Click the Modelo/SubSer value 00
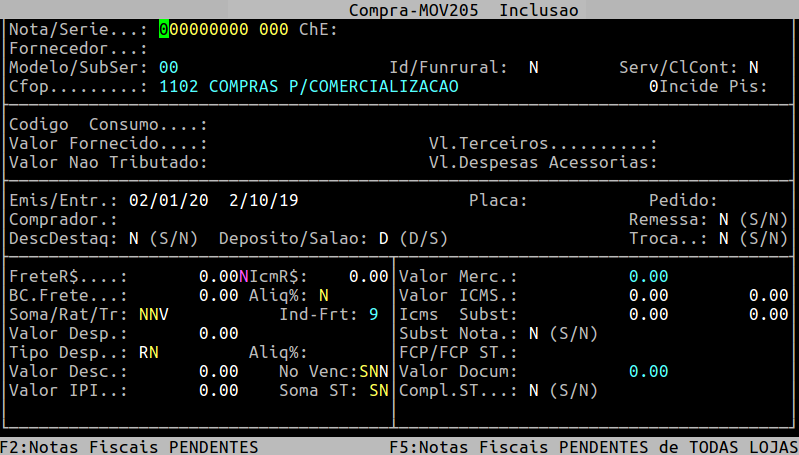799x455 pixels. (x=168, y=67)
